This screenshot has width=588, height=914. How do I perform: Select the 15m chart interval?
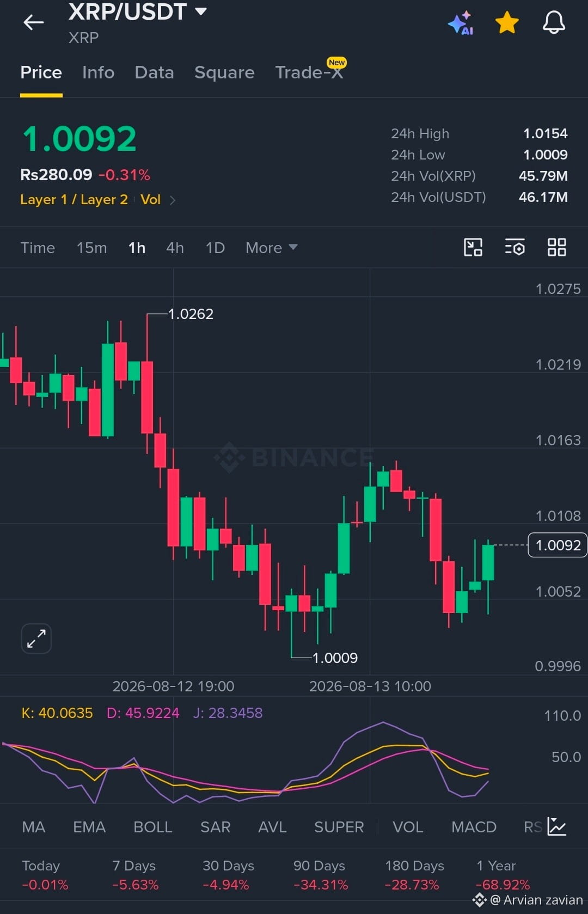tap(91, 248)
